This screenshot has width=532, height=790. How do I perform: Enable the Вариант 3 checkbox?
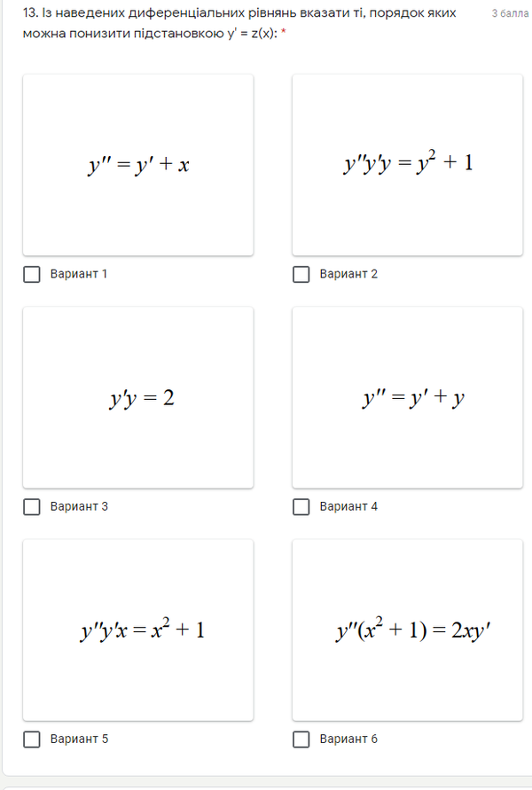[32, 506]
